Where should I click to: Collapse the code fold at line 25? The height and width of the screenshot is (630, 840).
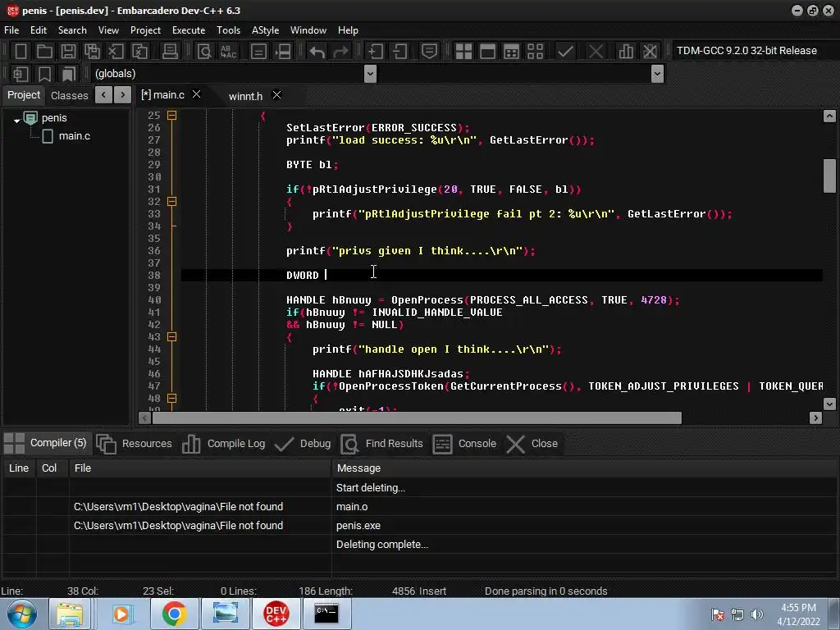click(171, 115)
